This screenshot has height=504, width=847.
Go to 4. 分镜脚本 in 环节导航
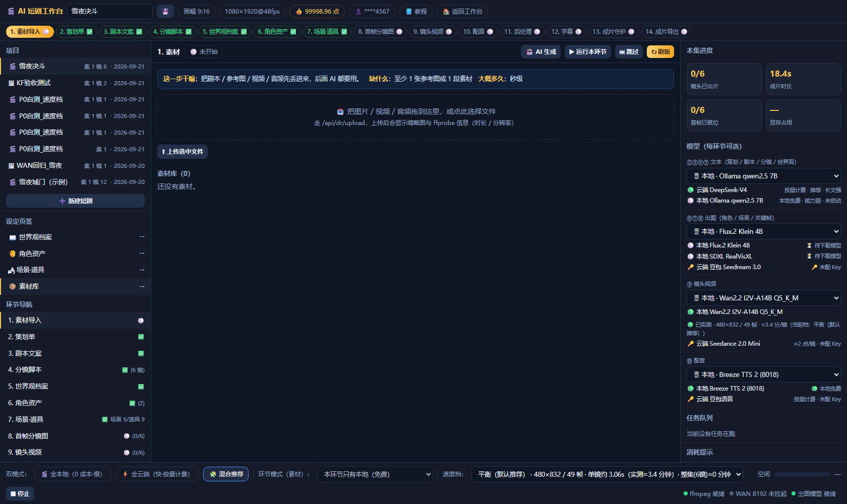pyautogui.click(x=76, y=370)
